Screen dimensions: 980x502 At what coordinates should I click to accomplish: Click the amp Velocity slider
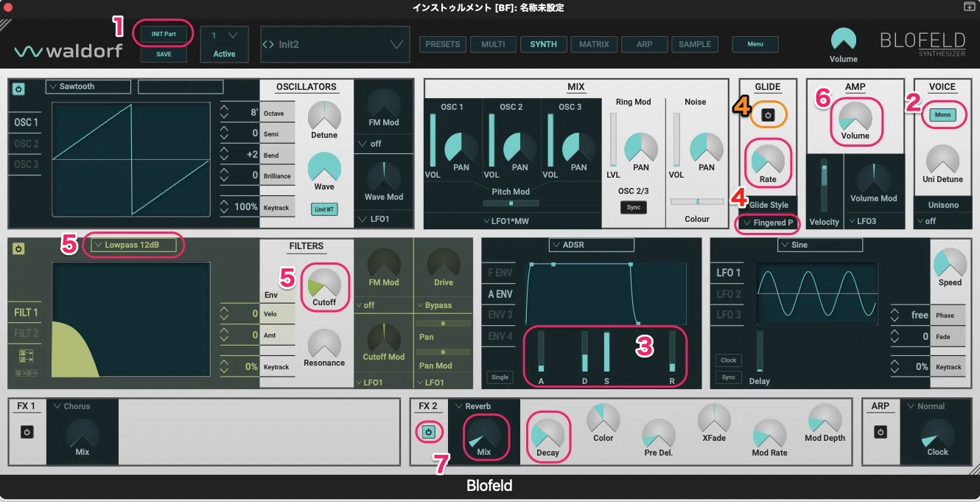click(825, 184)
